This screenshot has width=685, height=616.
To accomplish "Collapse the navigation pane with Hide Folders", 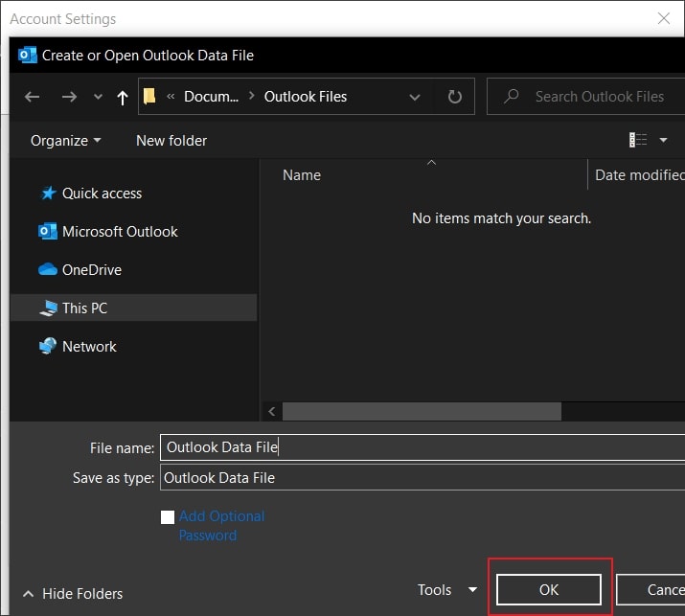I will click(x=73, y=594).
